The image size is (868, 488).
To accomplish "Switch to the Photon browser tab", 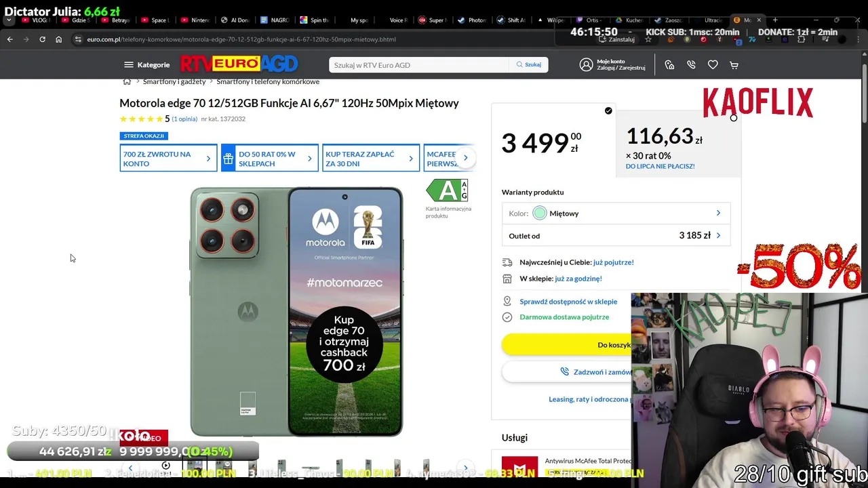I will [x=473, y=20].
